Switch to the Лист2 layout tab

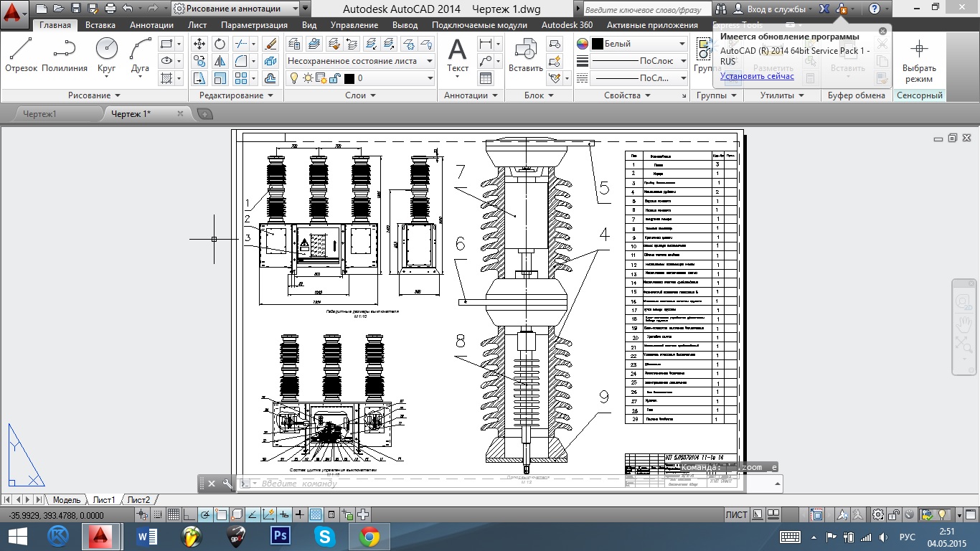click(x=140, y=499)
